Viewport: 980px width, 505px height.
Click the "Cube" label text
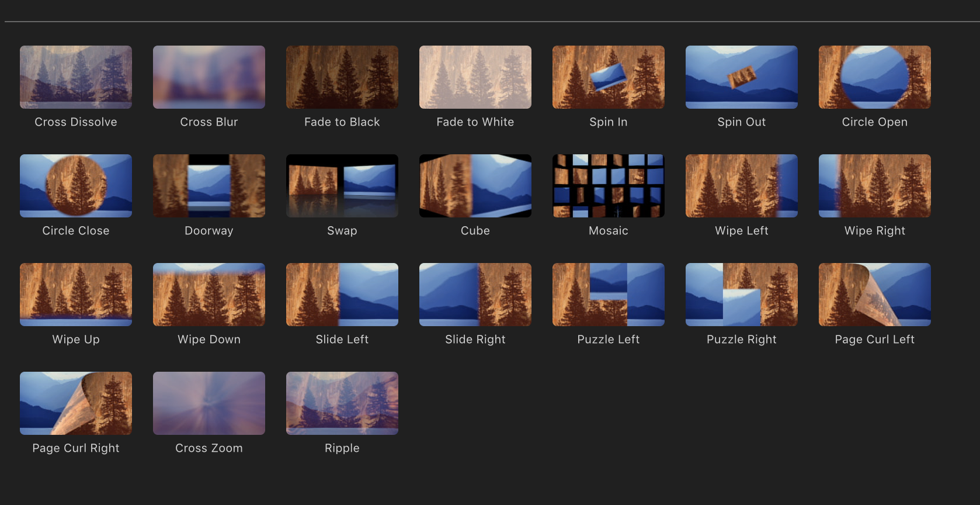click(x=475, y=230)
